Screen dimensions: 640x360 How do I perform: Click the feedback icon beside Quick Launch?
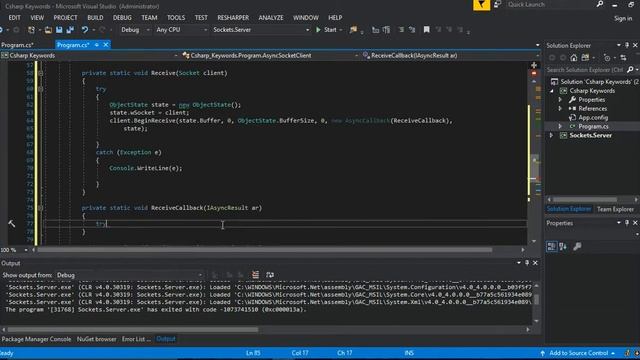tap(498, 4)
